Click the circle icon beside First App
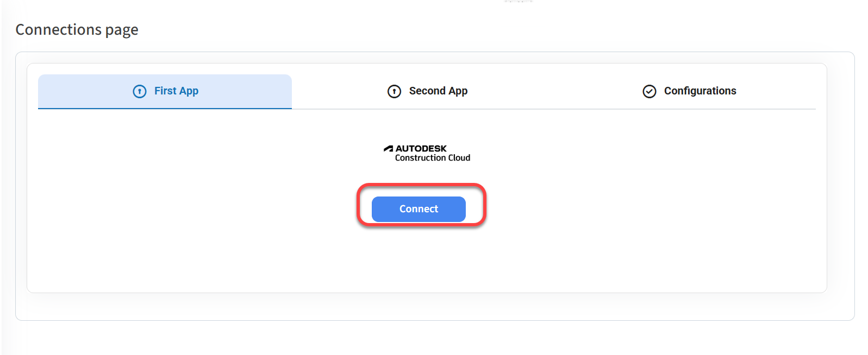Viewport: 868px width, 355px height. (x=140, y=91)
